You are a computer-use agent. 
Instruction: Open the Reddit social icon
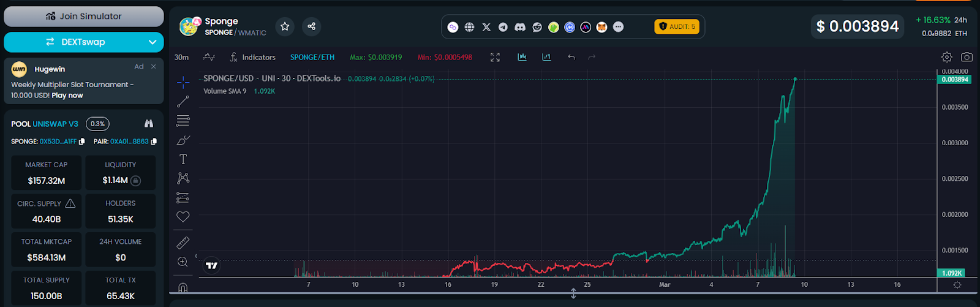click(537, 27)
